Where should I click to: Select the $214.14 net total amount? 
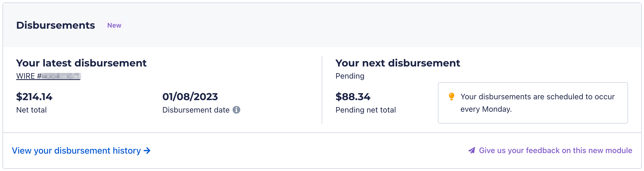click(x=34, y=97)
